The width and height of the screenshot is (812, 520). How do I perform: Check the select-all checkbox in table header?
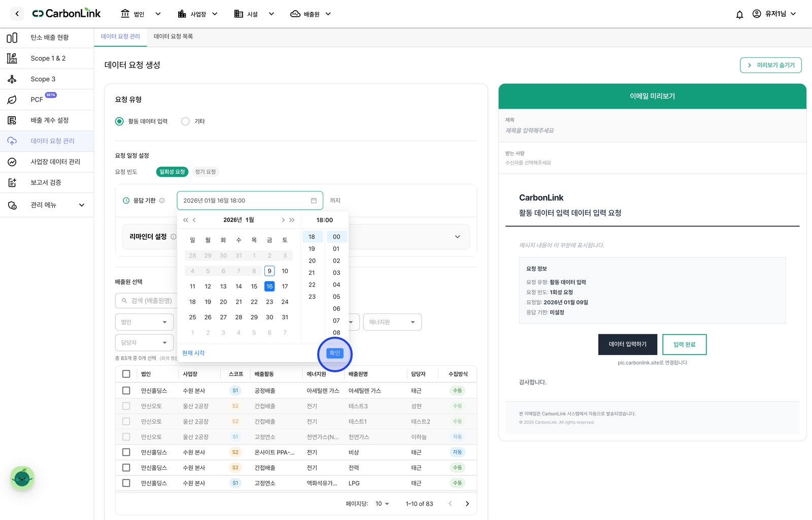(x=126, y=374)
